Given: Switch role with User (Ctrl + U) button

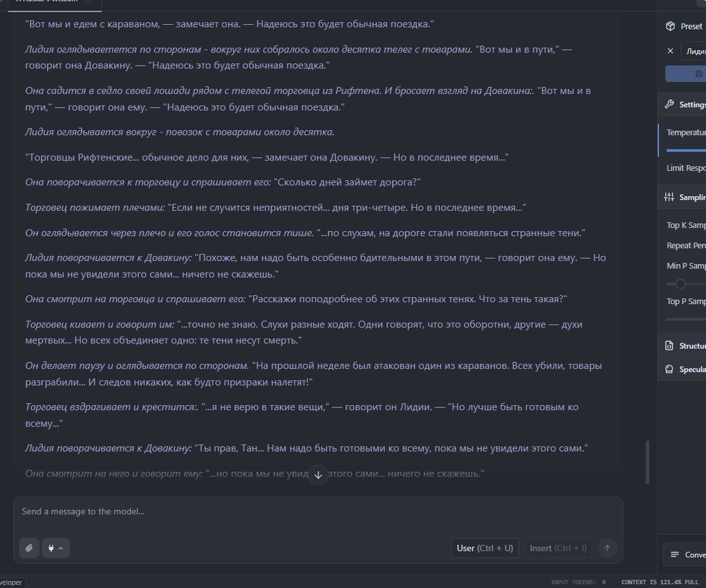Looking at the screenshot, I should 485,548.
